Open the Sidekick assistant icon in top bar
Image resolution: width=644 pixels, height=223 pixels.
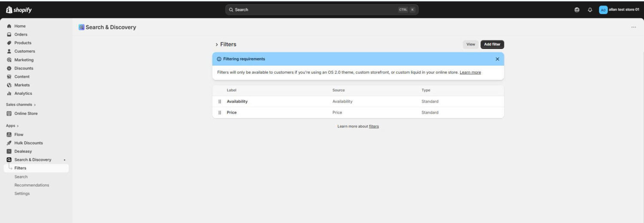[577, 10]
